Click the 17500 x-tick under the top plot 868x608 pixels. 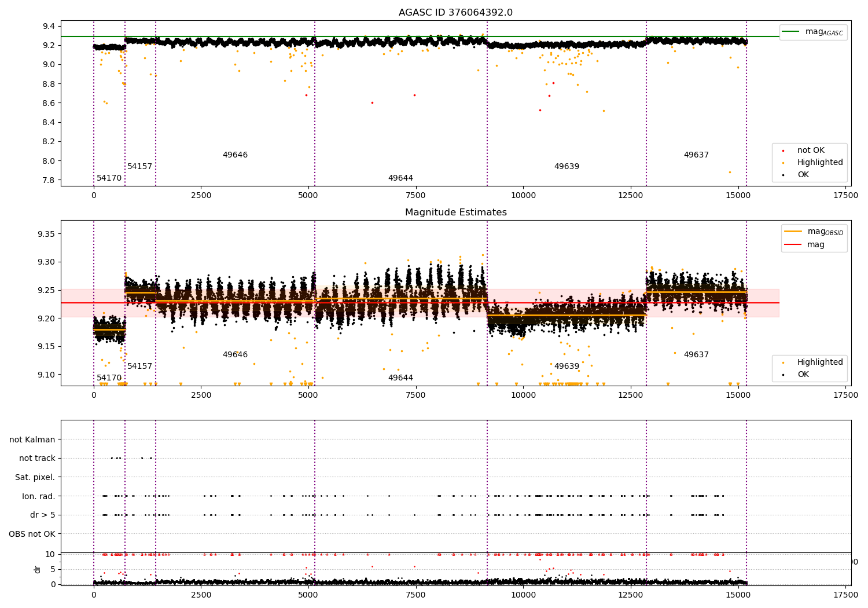point(845,196)
